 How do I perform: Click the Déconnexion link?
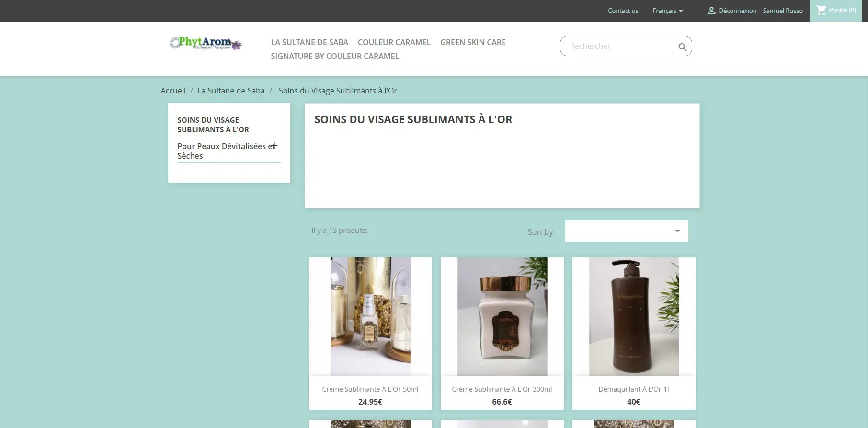(737, 11)
